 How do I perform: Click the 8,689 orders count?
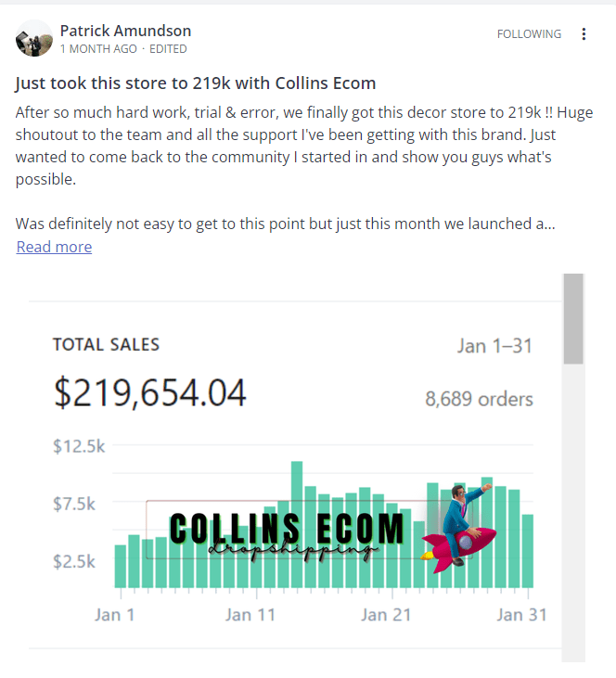[479, 400]
